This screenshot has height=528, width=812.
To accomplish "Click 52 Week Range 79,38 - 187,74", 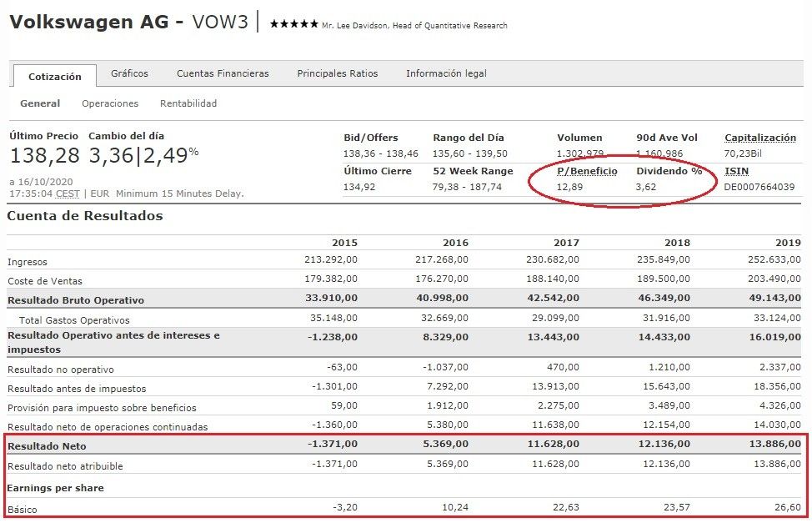I will tap(467, 187).
